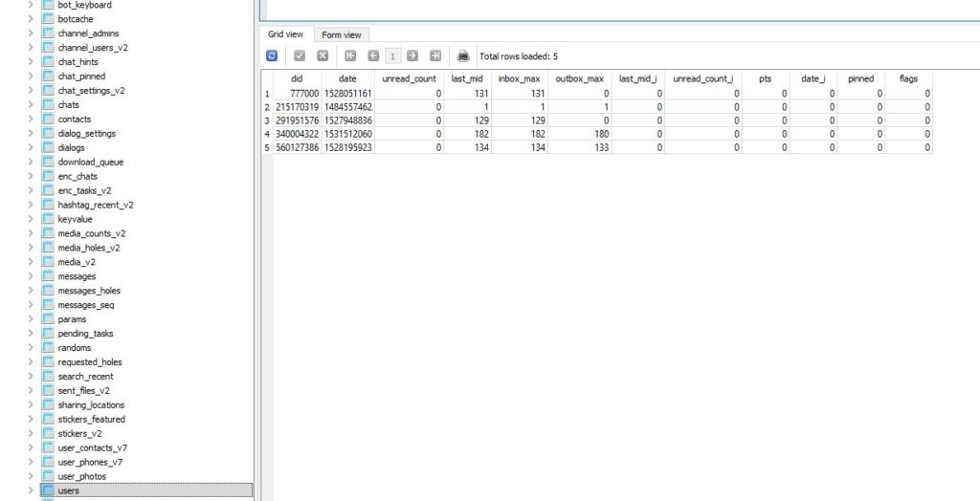Open the stickers_featured table
Viewport: 980px width, 501px height.
pos(91,419)
